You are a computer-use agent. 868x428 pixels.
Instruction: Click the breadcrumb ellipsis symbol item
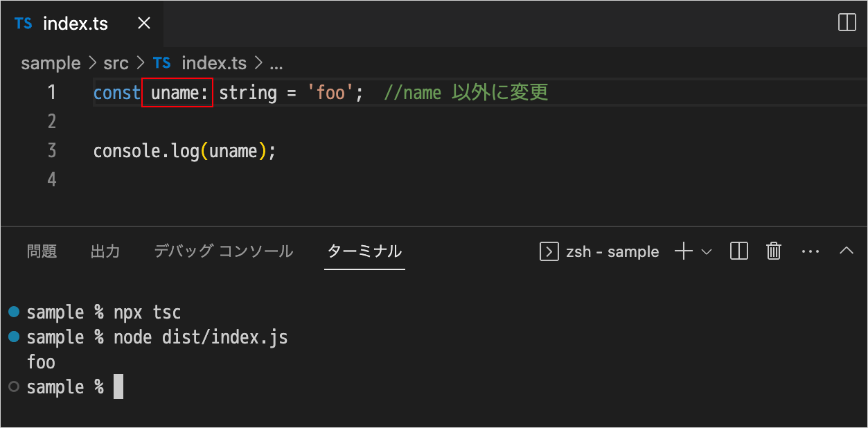[276, 64]
